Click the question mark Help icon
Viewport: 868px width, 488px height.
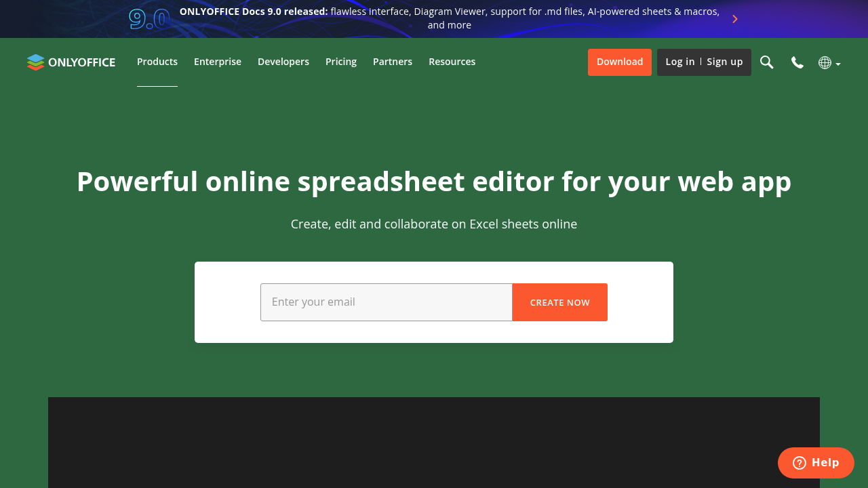800,463
